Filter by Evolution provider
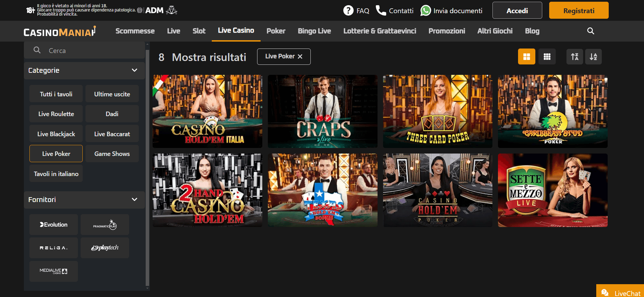Image resolution: width=644 pixels, height=297 pixels. click(x=54, y=225)
